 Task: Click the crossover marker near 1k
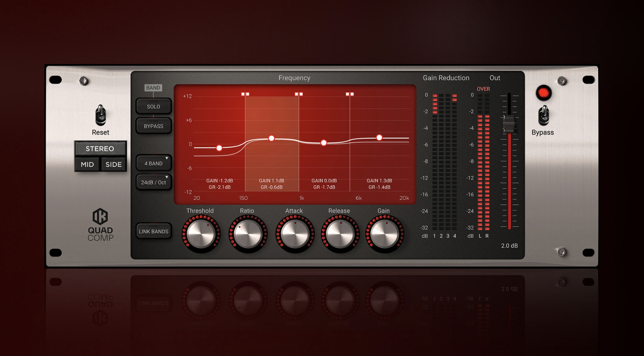pos(299,94)
